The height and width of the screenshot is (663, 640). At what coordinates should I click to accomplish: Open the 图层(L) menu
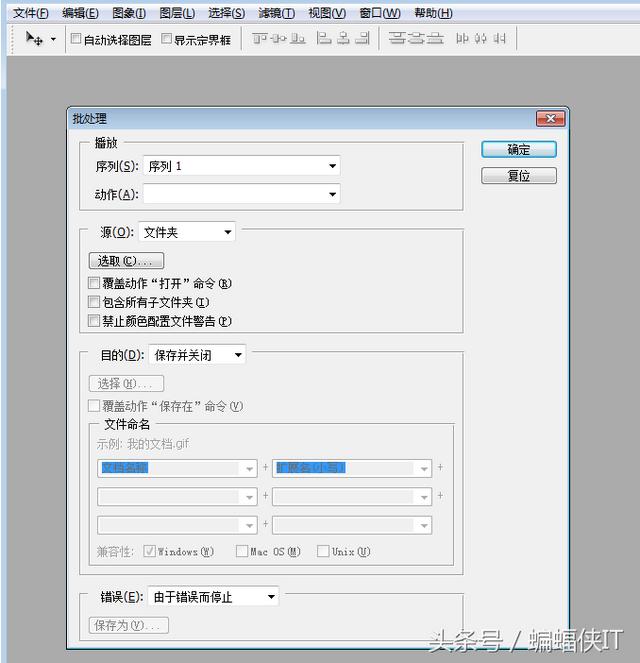tap(177, 13)
